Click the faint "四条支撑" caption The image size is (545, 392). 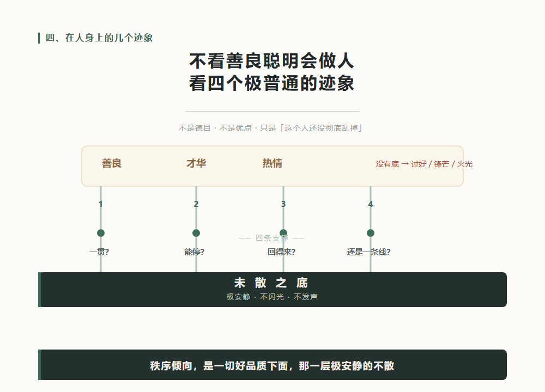pos(272,238)
